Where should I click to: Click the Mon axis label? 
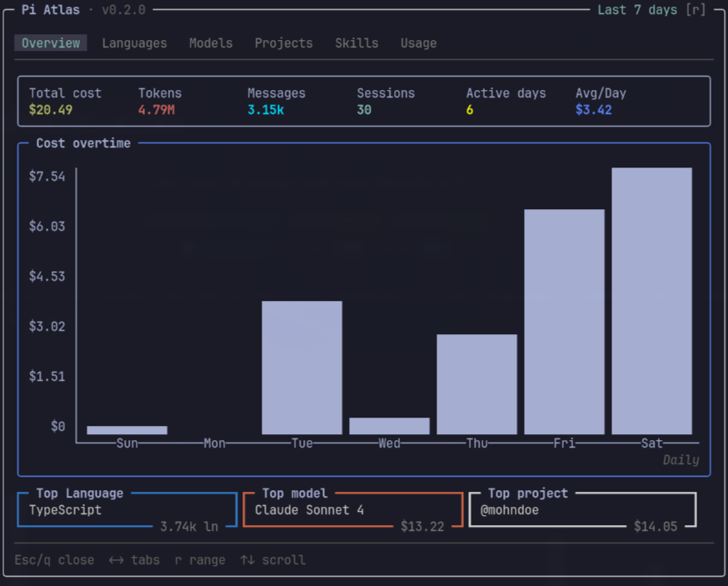215,443
